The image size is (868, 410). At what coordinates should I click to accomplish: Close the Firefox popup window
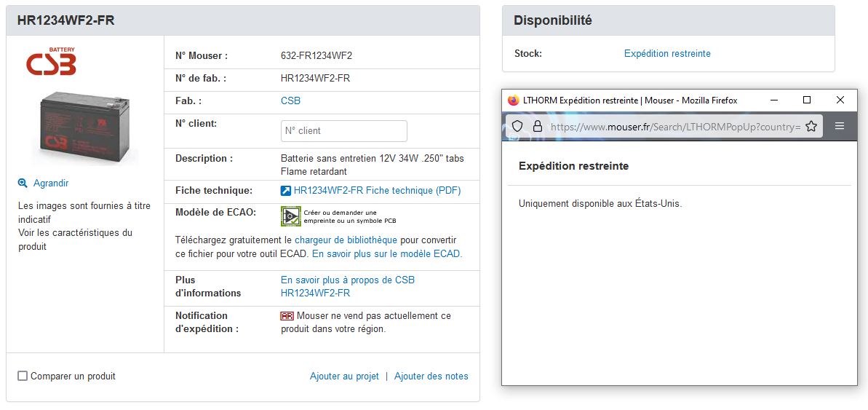840,100
